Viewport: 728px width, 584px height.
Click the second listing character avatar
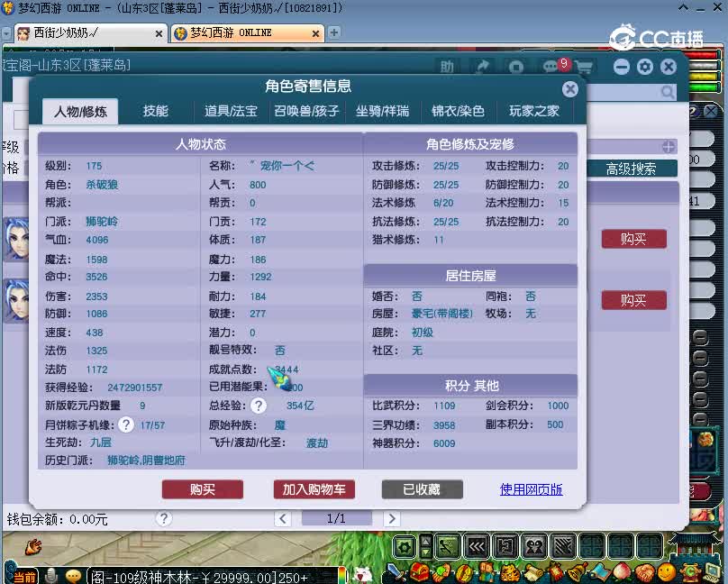point(16,301)
